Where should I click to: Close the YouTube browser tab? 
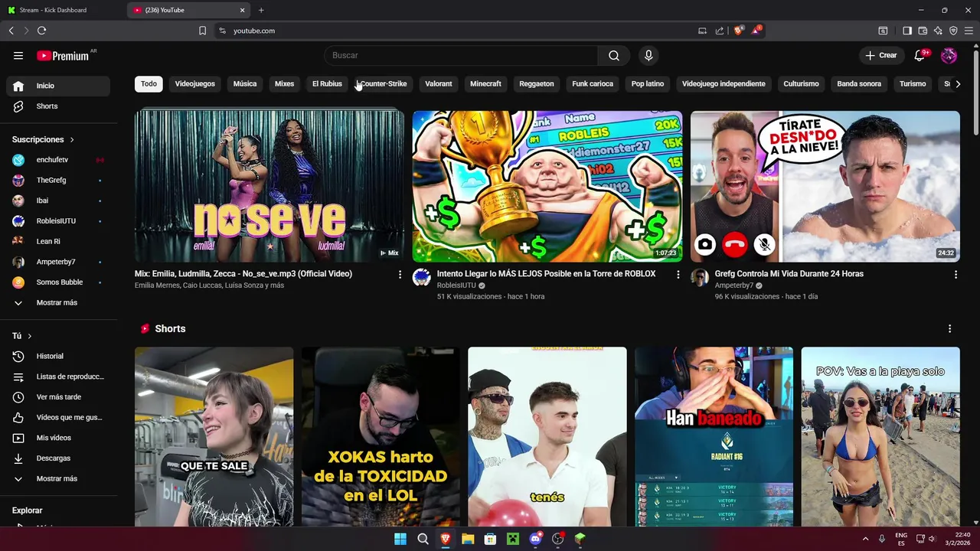coord(243,10)
